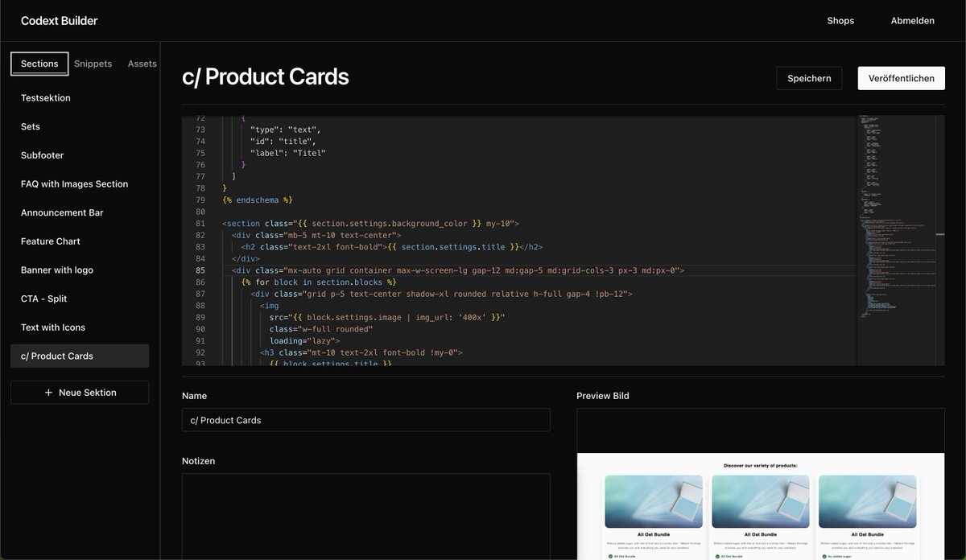Click the page heading c/ Product Cards
The width and height of the screenshot is (966, 560).
(x=266, y=77)
